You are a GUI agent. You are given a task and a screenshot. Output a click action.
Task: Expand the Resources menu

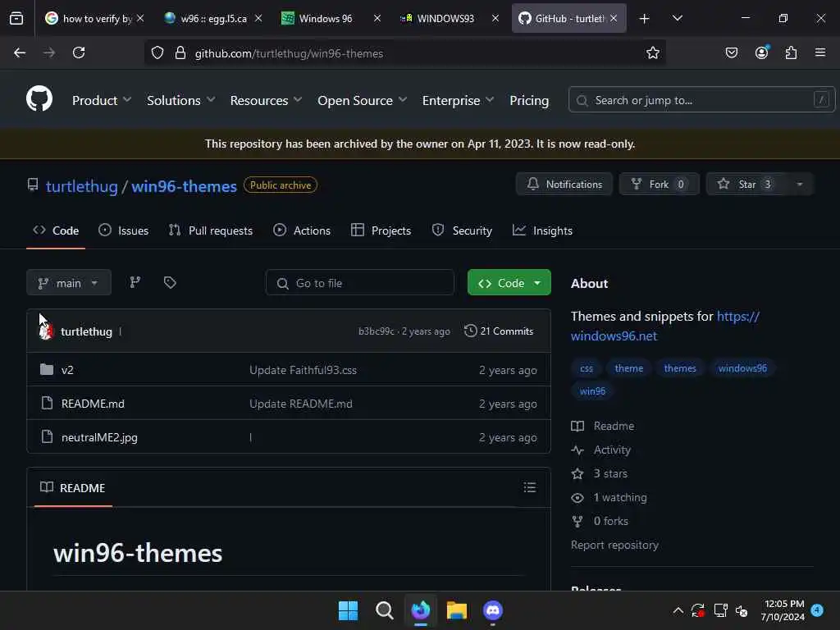point(267,100)
